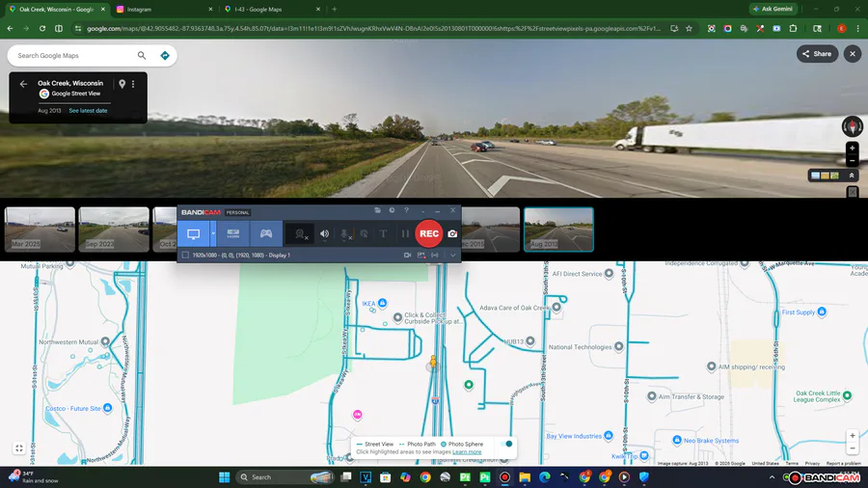868x488 pixels.
Task: Start recording with the REC button
Action: coord(429,233)
